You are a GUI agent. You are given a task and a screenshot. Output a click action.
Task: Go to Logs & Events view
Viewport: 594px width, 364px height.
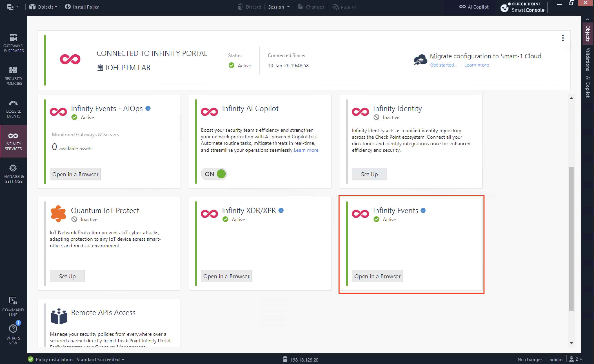click(13, 109)
